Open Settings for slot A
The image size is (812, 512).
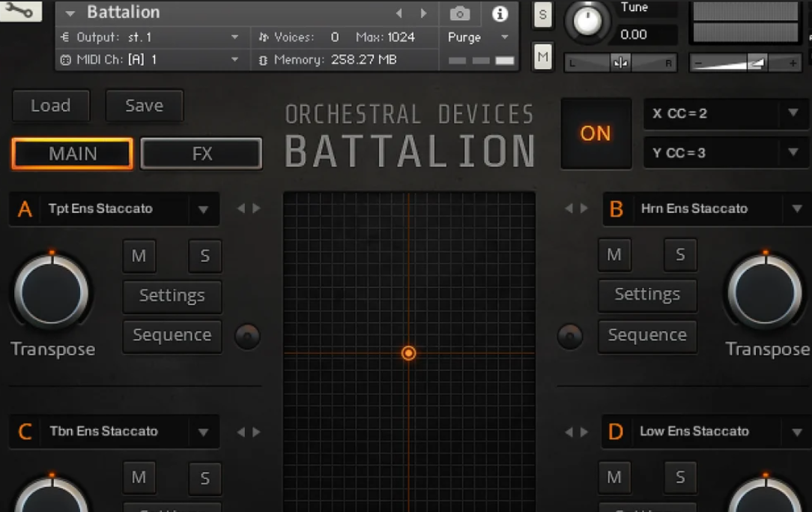pos(172,296)
